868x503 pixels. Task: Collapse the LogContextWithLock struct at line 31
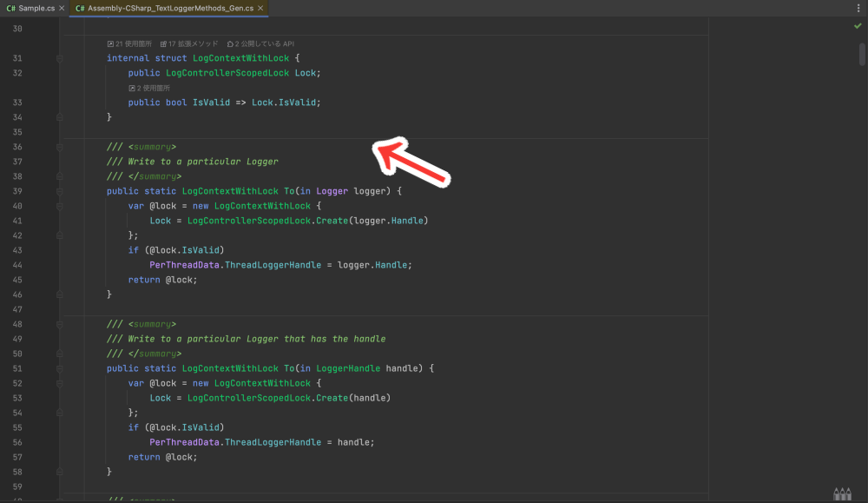[x=59, y=58]
